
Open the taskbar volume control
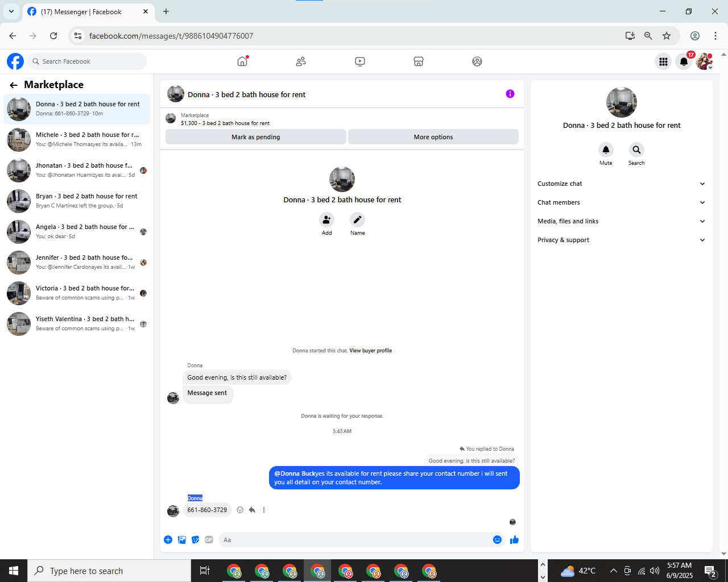pyautogui.click(x=655, y=571)
